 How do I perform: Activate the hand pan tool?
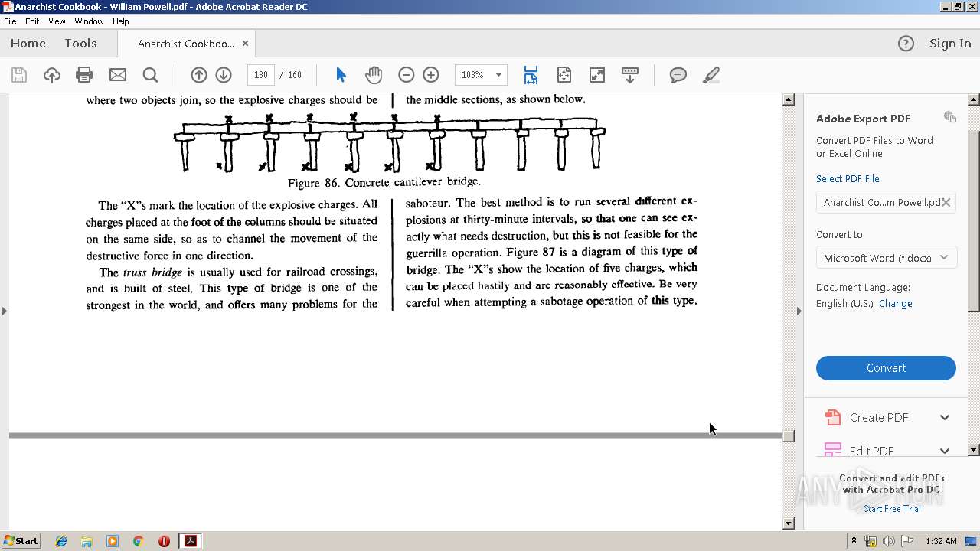(374, 75)
